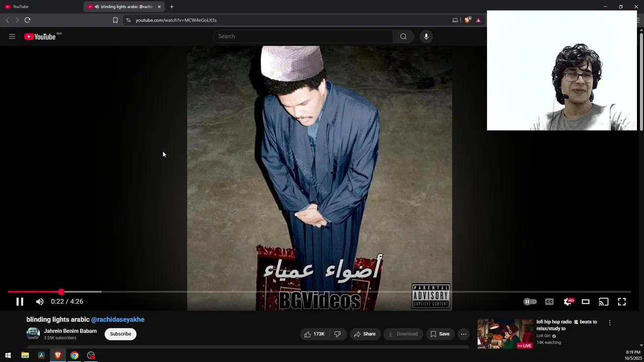Open lofi hip hop radio video title
The height and width of the screenshot is (362, 644).
[567, 325]
